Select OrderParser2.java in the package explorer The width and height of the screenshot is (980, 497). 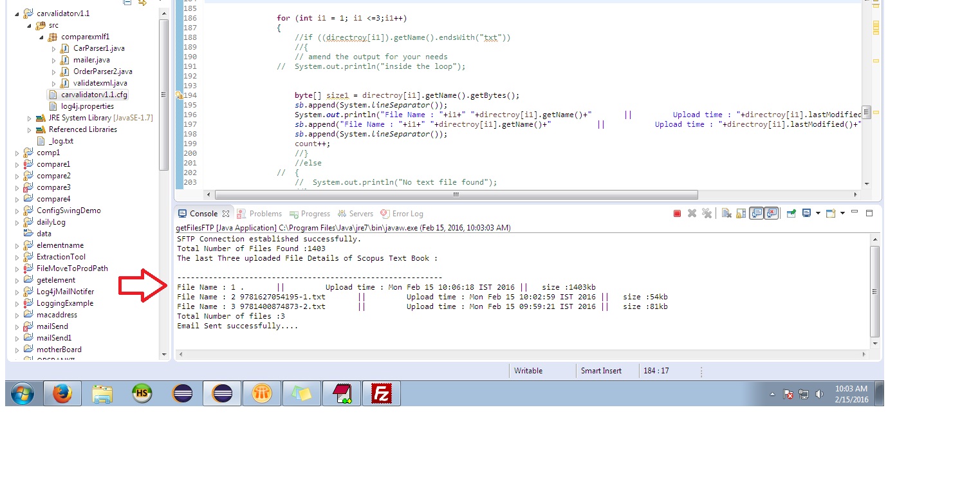coord(103,71)
